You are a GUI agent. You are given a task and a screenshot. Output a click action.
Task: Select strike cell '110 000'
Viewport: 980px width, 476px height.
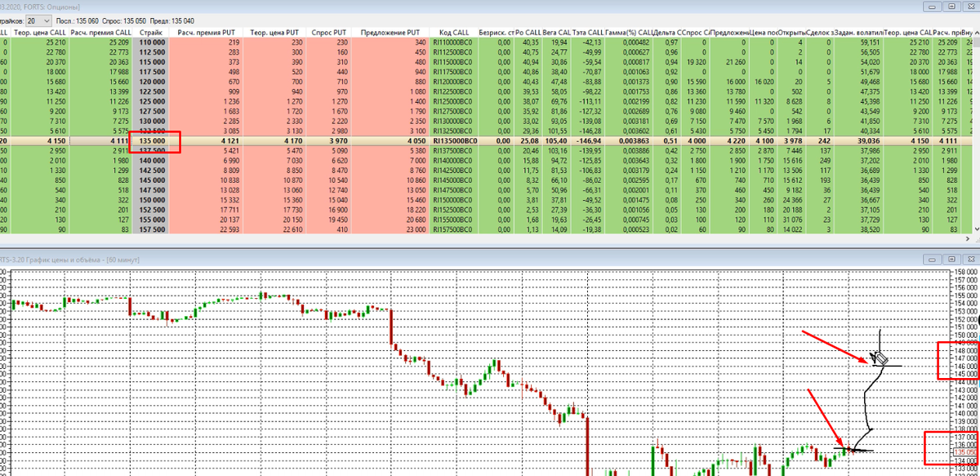(x=151, y=41)
